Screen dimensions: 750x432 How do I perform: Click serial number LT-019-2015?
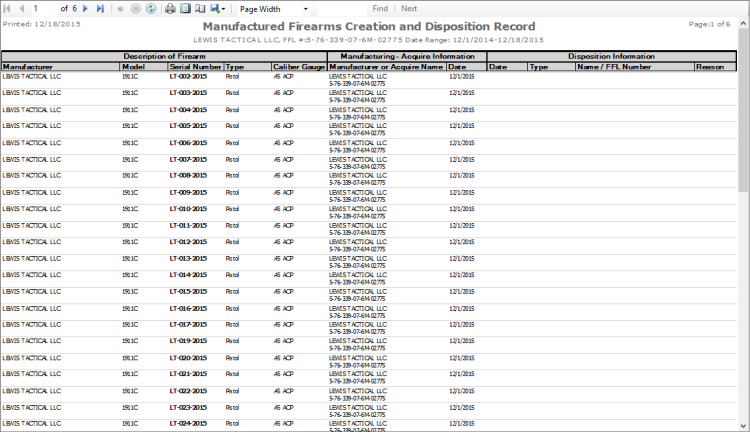[188, 341]
